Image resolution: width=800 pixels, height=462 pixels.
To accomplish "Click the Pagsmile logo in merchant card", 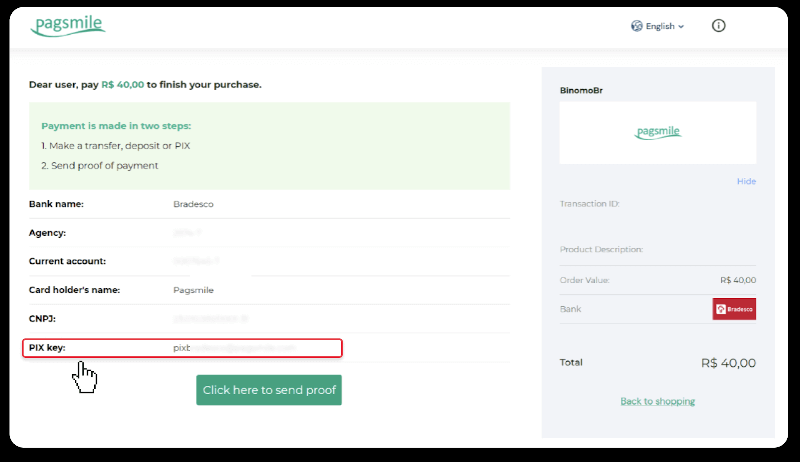I will [657, 132].
